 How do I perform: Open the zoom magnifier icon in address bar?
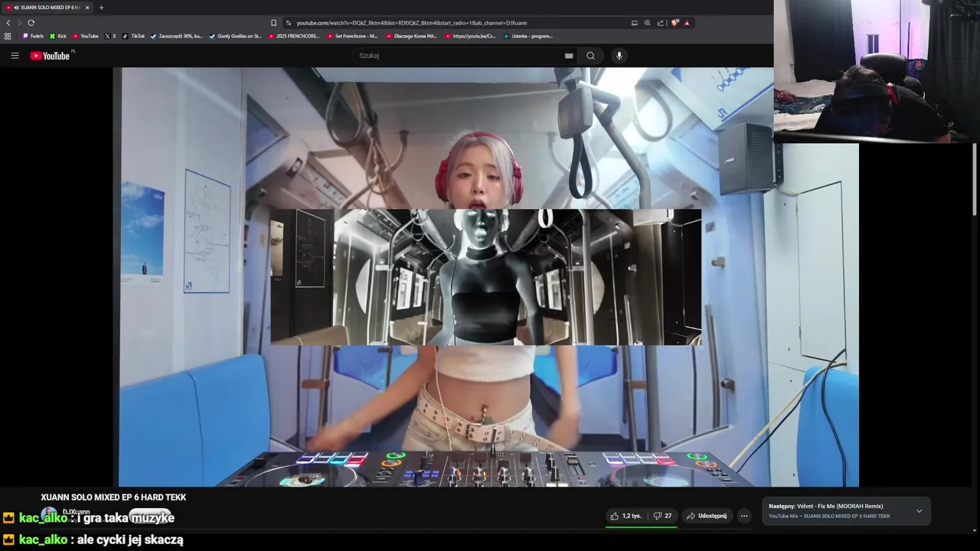[647, 23]
